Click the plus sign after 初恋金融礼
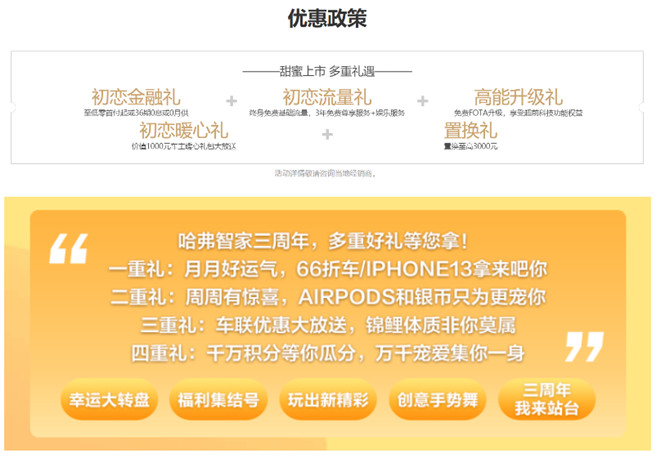 coord(232,101)
